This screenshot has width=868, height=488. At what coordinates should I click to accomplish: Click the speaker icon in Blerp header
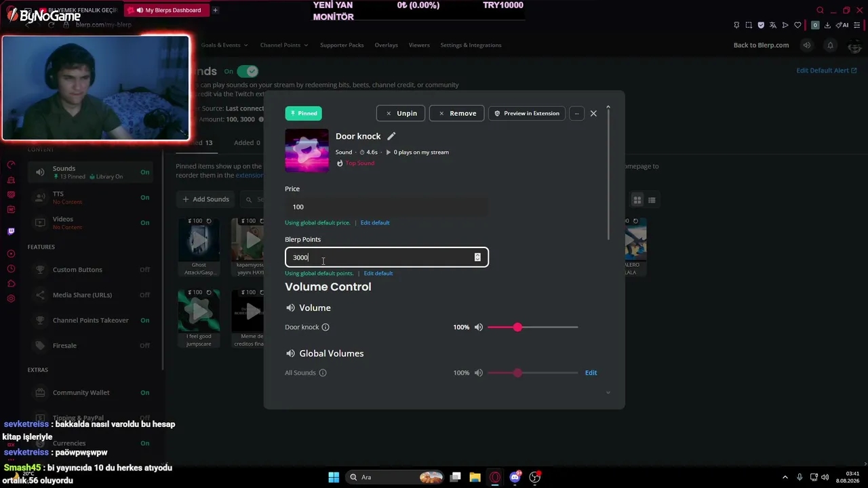[806, 45]
